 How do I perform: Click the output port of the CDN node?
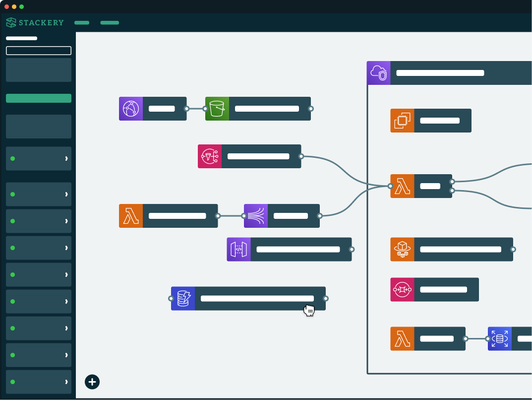coord(186,109)
